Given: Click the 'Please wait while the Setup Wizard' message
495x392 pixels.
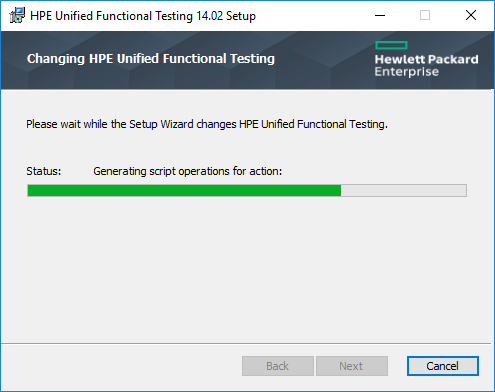Looking at the screenshot, I should point(207,124).
